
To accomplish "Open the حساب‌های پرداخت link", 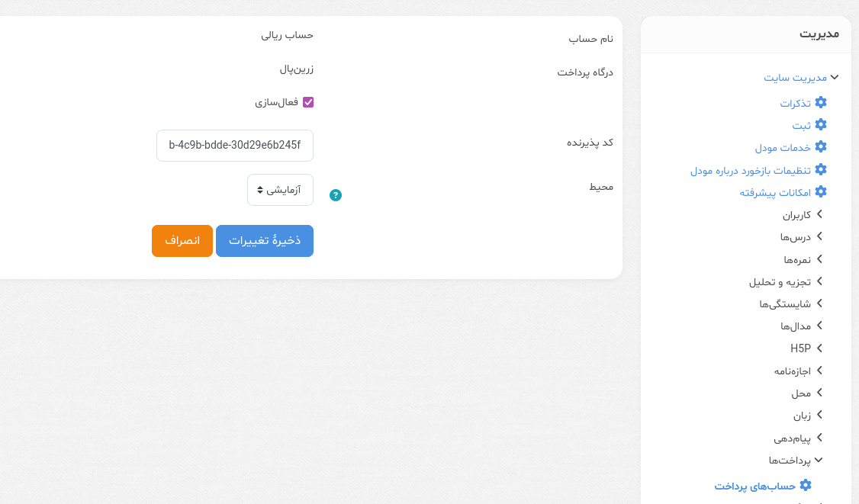I will (x=755, y=486).
